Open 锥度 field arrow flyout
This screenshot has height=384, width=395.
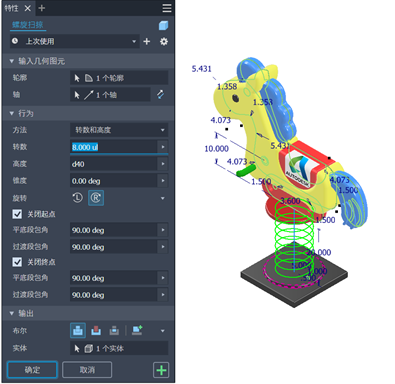click(x=163, y=181)
